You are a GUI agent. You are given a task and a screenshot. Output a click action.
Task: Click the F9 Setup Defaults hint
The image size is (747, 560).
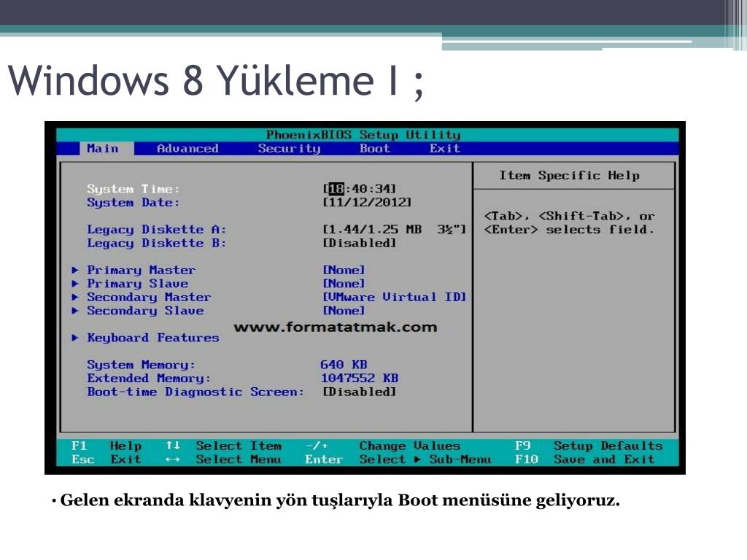(589, 446)
